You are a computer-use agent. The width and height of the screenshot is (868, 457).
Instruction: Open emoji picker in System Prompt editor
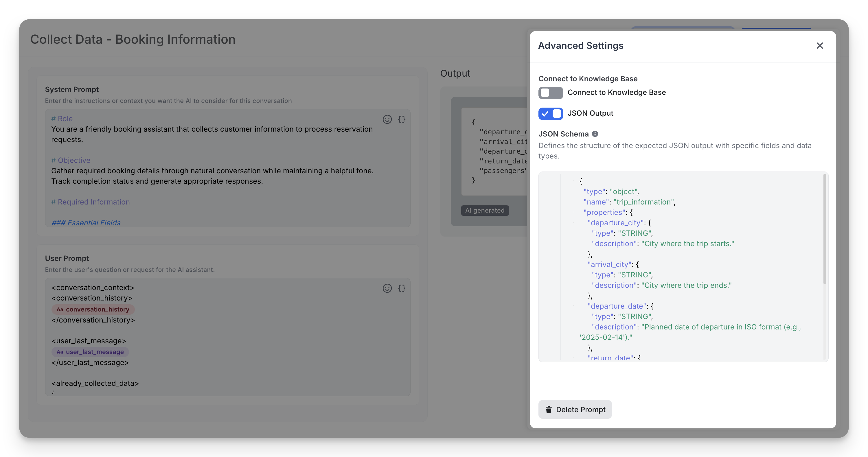387,119
